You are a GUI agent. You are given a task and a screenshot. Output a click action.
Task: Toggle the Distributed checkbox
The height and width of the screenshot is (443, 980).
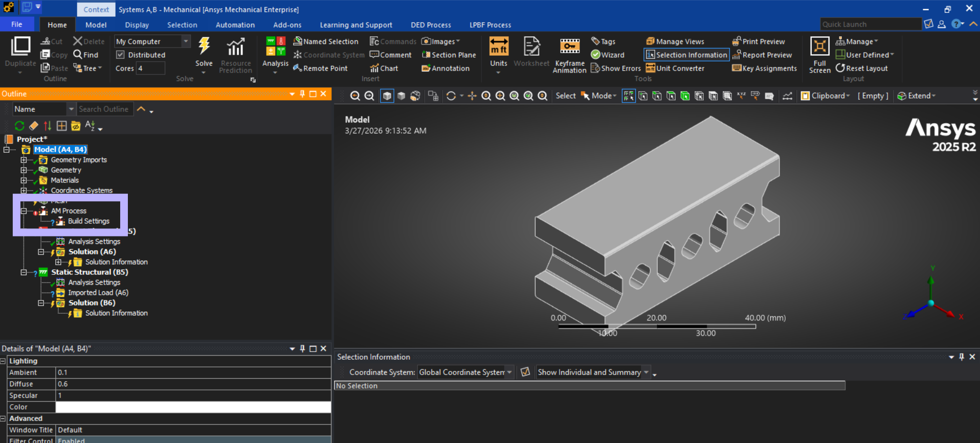121,55
